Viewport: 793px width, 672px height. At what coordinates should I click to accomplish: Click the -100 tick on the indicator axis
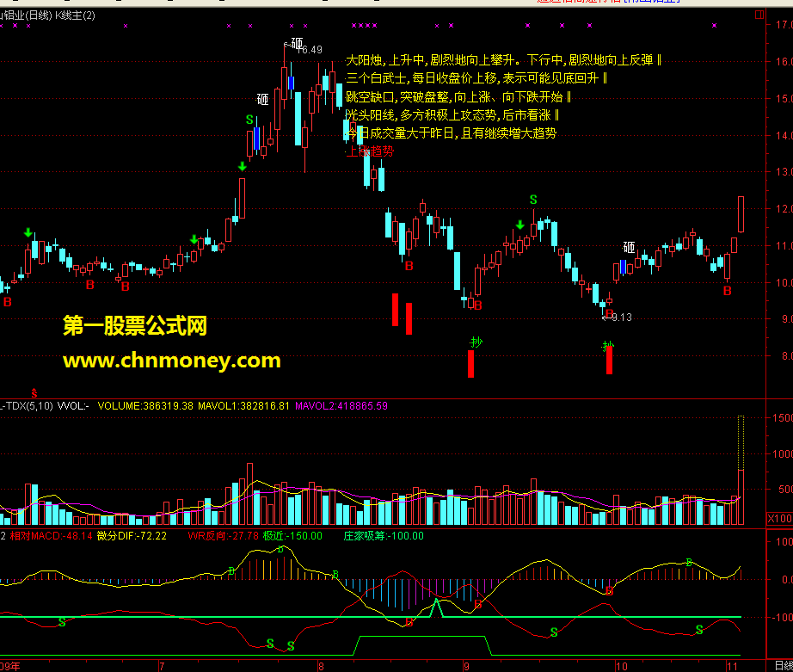pos(783,617)
